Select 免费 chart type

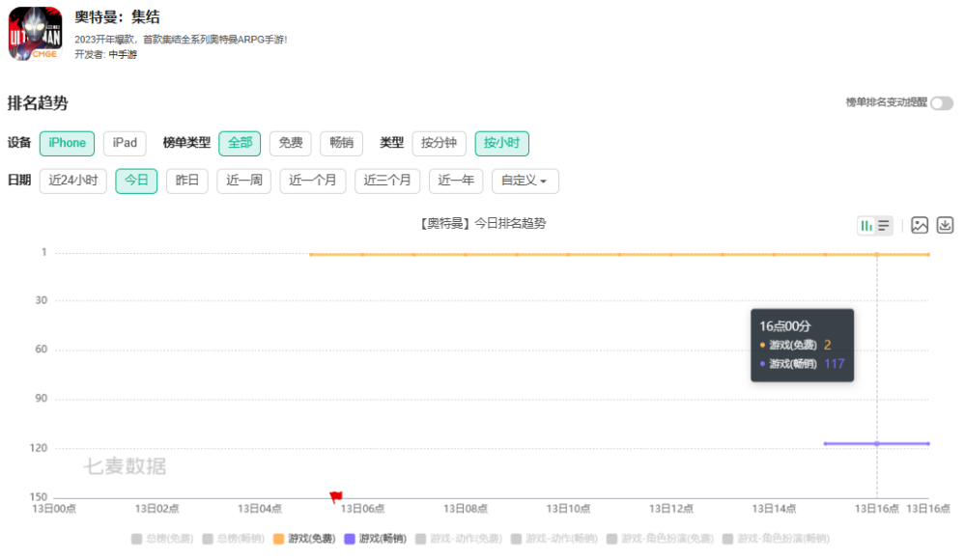[x=291, y=144]
